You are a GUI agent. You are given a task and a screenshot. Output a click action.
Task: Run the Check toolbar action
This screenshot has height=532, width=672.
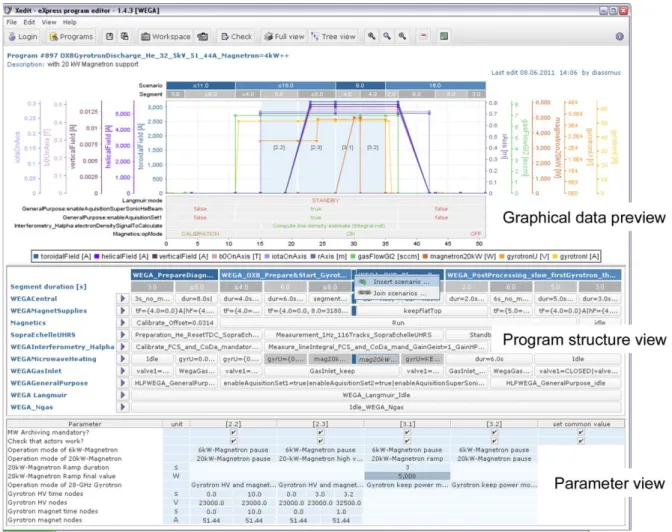[237, 36]
